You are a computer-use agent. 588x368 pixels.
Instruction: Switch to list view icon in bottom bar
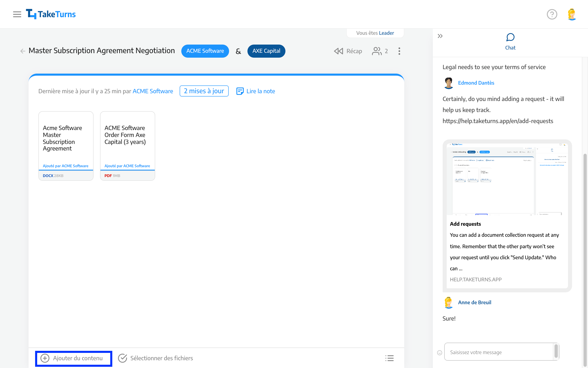pos(389,358)
